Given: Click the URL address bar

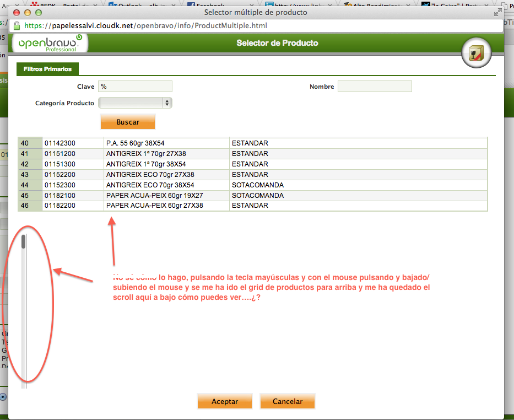Looking at the screenshot, I should coord(256,25).
